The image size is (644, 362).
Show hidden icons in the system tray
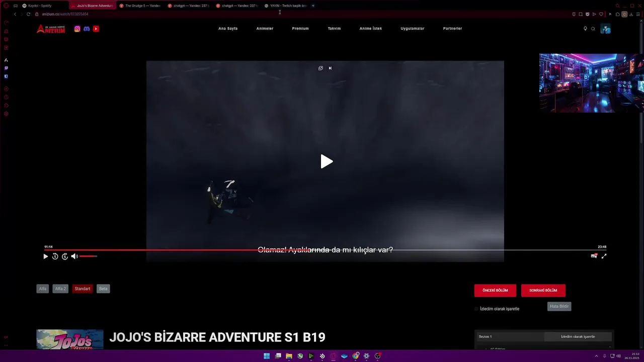pos(596,356)
